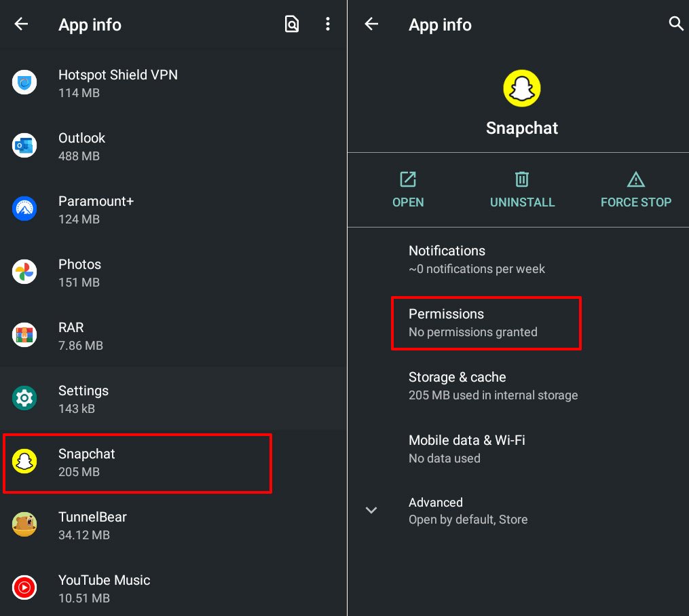Open YouTube Music app info
The image size is (689, 616).
[x=104, y=588]
